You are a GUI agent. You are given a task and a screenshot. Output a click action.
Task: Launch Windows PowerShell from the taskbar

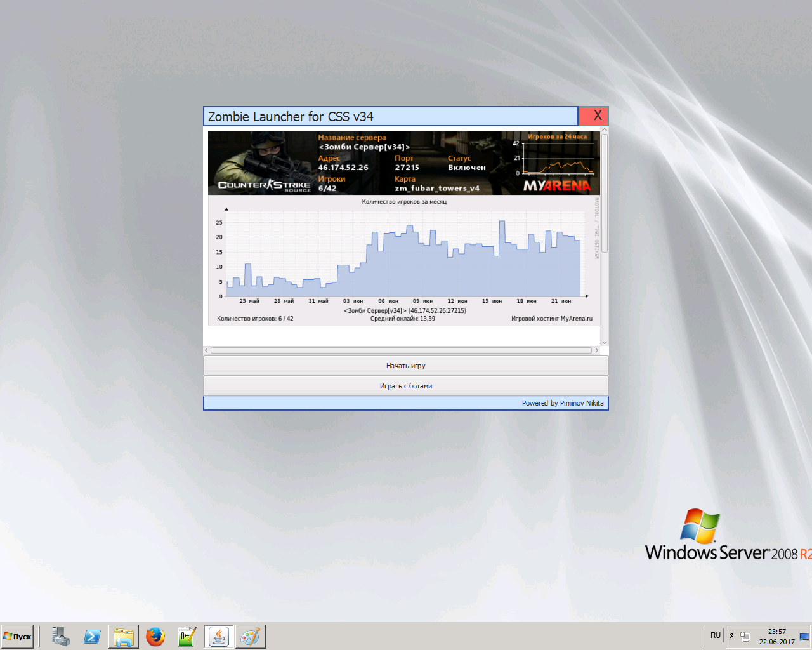click(92, 636)
